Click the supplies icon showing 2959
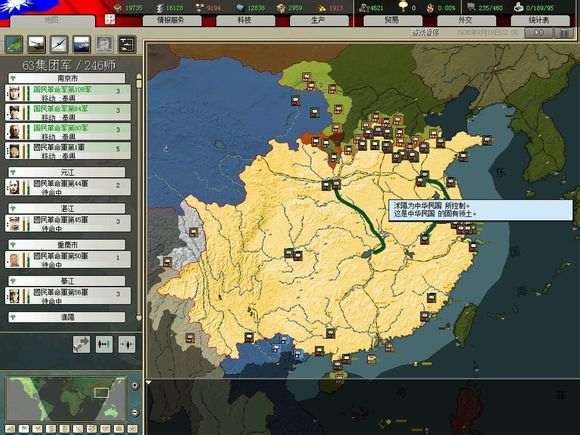This screenshot has width=580, height=435. [281, 7]
